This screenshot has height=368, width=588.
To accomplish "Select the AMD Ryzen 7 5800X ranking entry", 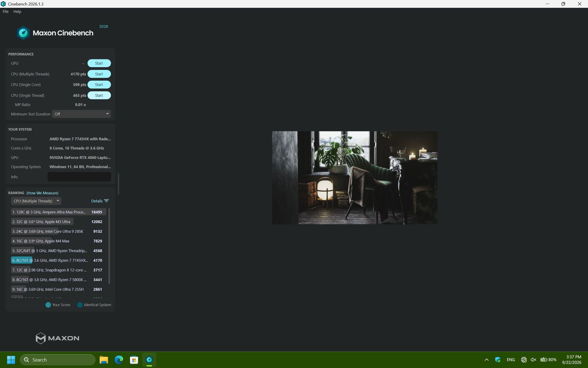I will (58, 280).
